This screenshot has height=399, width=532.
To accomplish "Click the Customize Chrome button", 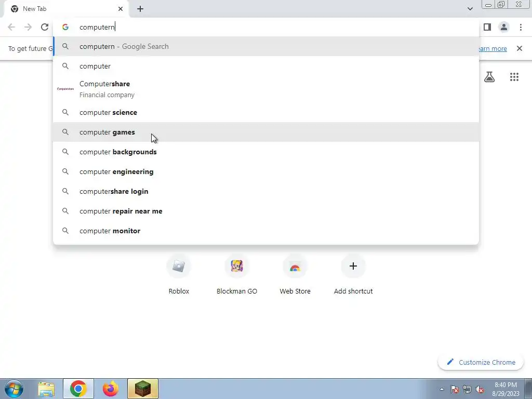I will pyautogui.click(x=481, y=362).
